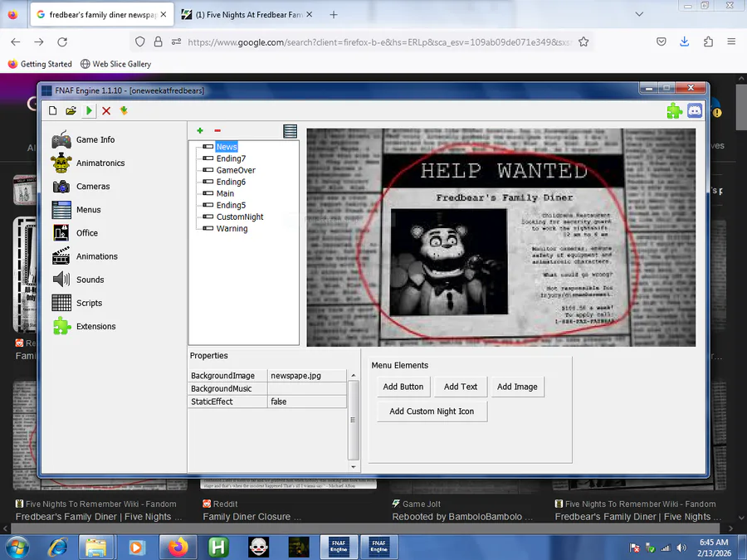The width and height of the screenshot is (747, 560).
Task: Click the Firefox URL address bar
Action: [x=378, y=42]
